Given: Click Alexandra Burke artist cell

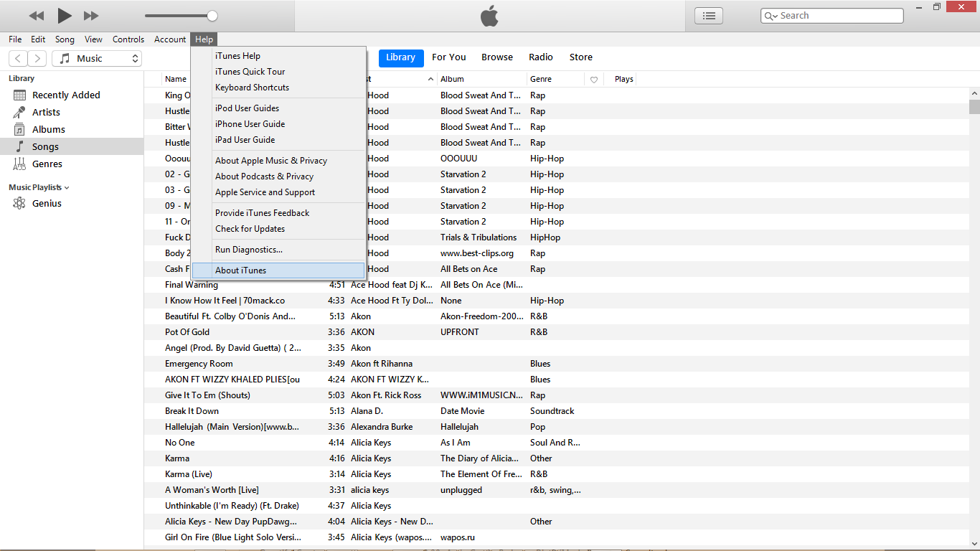Looking at the screenshot, I should tap(382, 427).
